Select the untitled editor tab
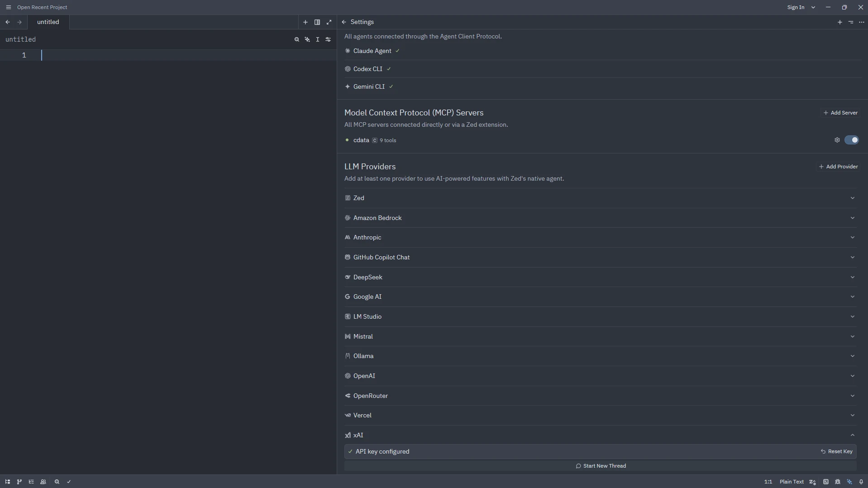 coord(48,22)
